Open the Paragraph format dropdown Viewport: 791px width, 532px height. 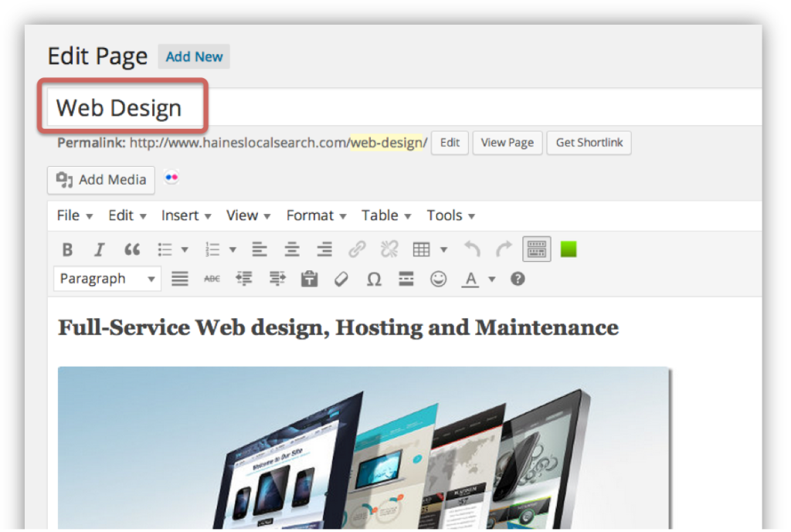(x=107, y=279)
